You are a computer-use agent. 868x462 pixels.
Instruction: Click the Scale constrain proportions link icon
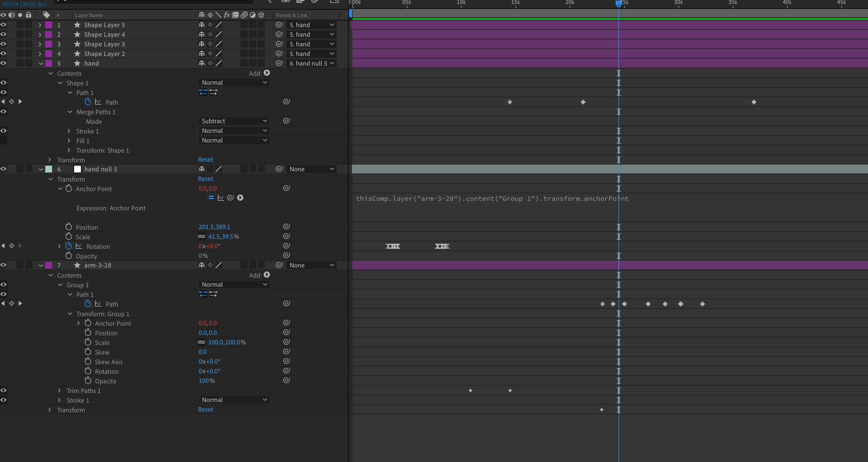[201, 237]
